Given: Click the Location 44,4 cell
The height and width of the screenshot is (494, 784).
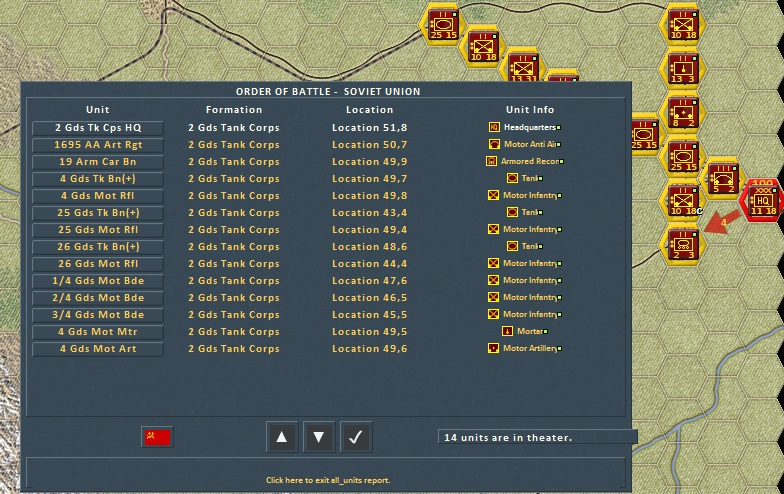Looking at the screenshot, I should point(370,264).
